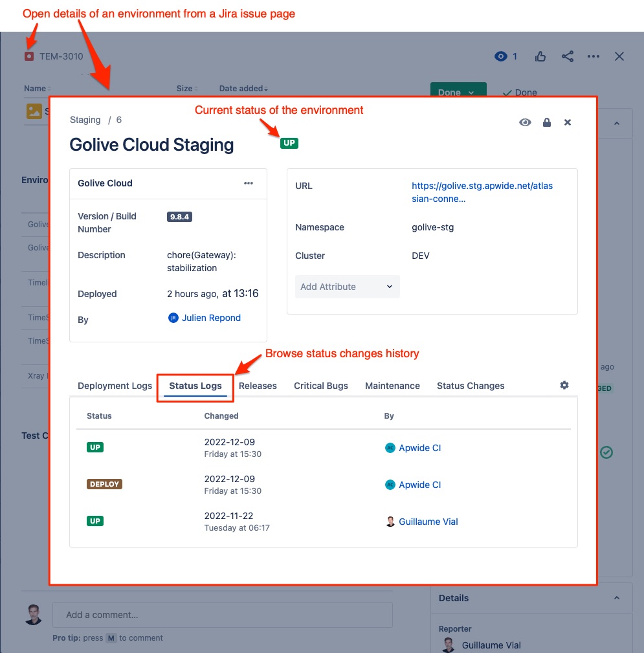Close the environment details dialog
This screenshot has height=653, width=644.
[x=568, y=122]
